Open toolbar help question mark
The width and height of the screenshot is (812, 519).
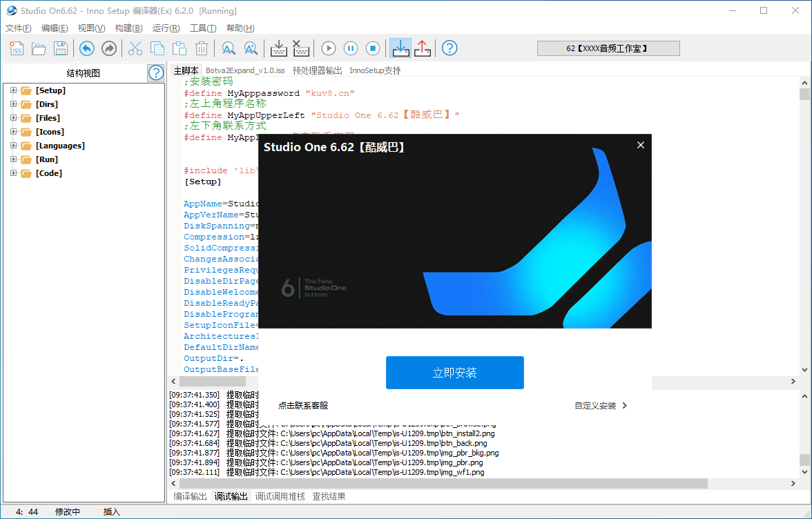(449, 48)
